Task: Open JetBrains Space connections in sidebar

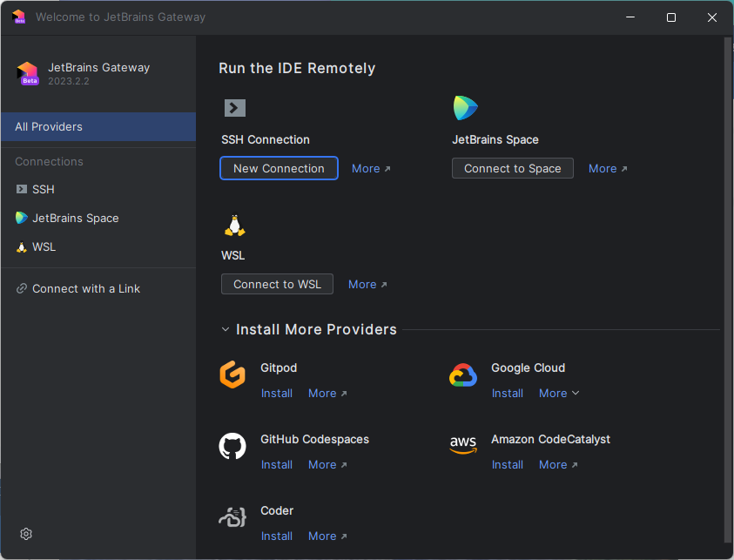Action: click(x=98, y=219)
